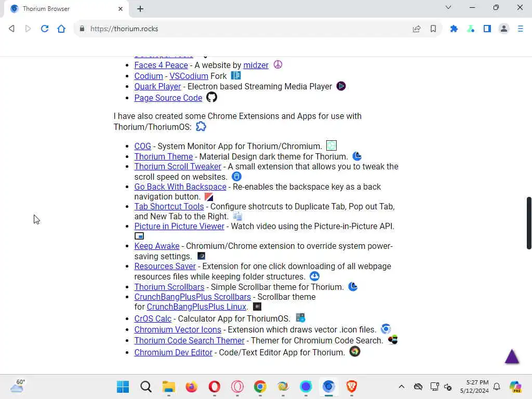Image resolution: width=532 pixels, height=399 pixels.
Task: Close the Thorium Browser tab
Action: click(121, 9)
